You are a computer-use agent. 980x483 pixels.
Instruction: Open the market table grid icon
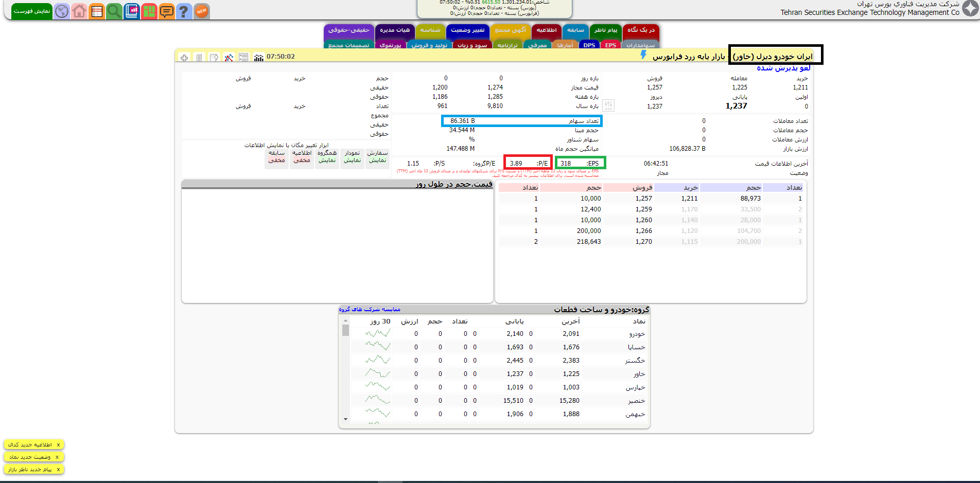pyautogui.click(x=97, y=11)
